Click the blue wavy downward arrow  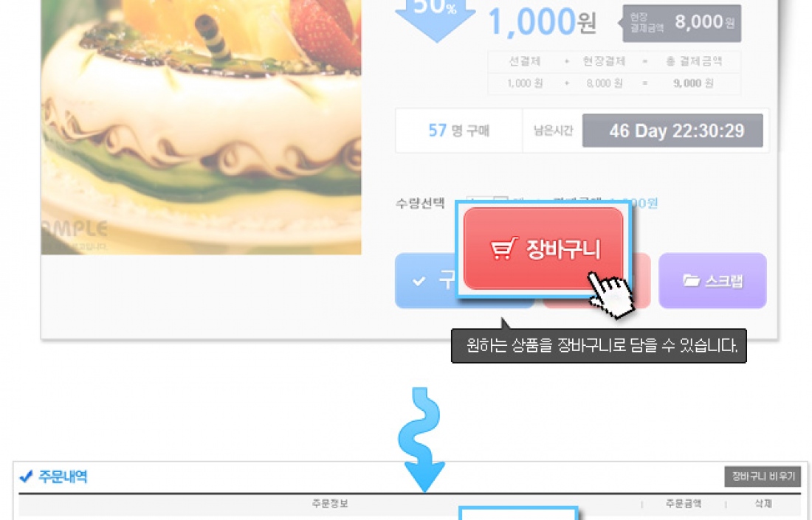(423, 440)
